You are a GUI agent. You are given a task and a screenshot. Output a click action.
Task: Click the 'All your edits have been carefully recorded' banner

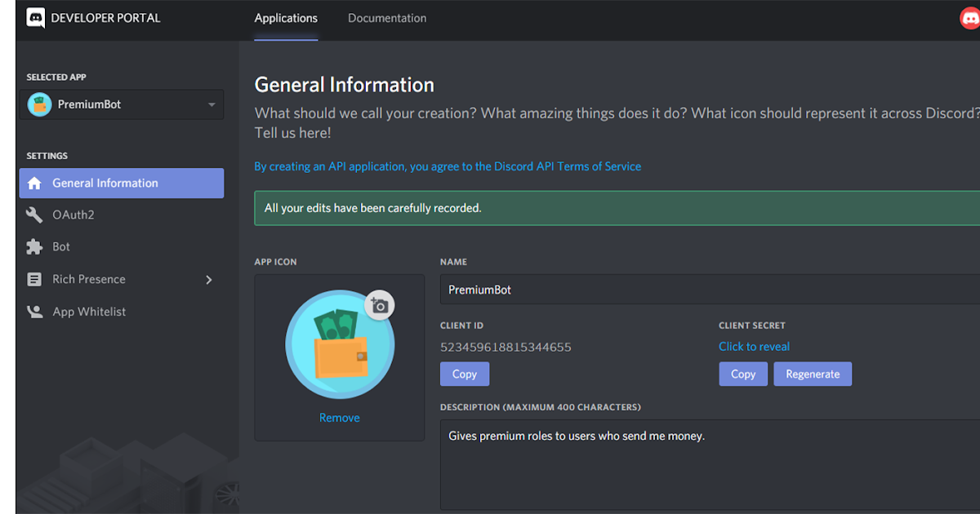[617, 208]
